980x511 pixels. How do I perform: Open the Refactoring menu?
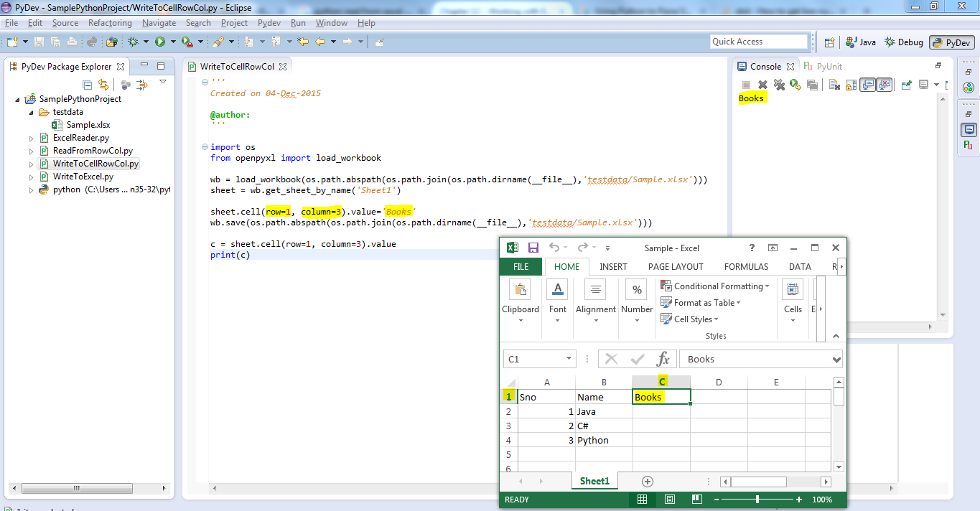109,22
